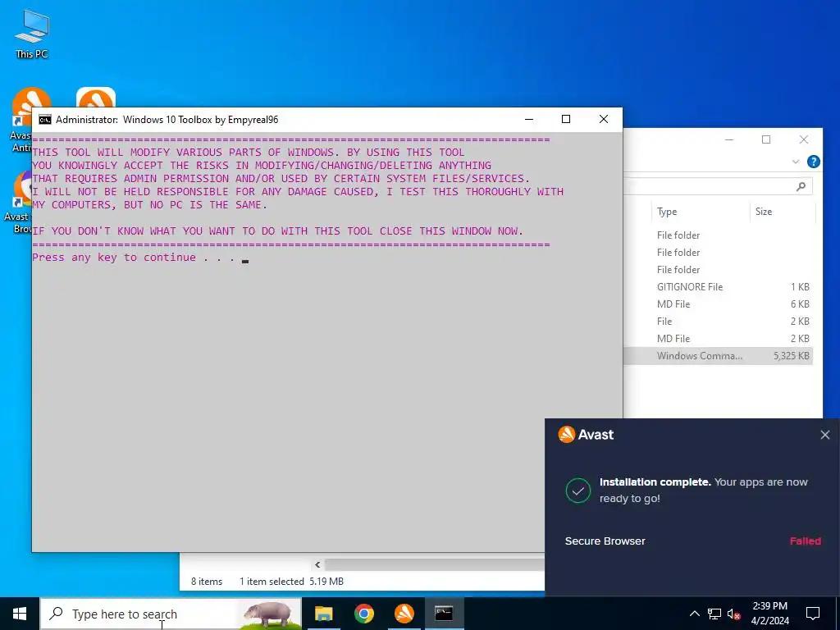
Task: Open Avast Antivirus desktop shortcut
Action: 21,121
